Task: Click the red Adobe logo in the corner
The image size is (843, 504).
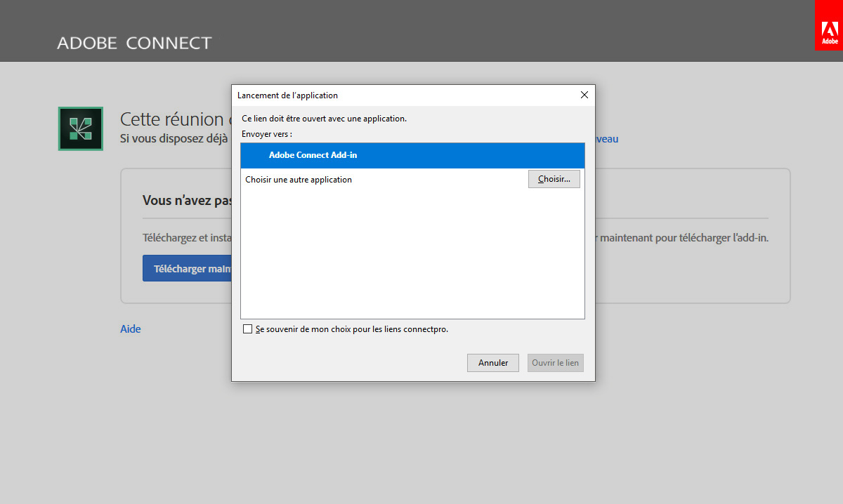Action: pyautogui.click(x=829, y=25)
